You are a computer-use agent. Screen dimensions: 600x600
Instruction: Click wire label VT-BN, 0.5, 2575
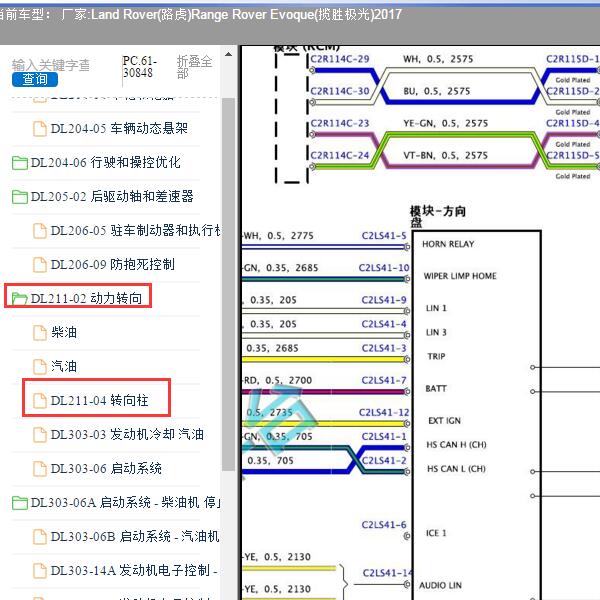point(445,155)
